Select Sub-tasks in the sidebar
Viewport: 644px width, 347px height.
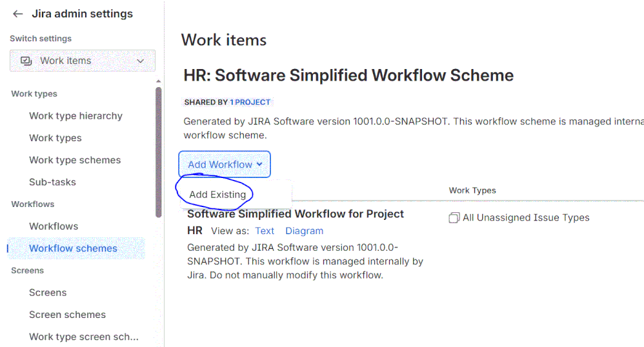[52, 182]
